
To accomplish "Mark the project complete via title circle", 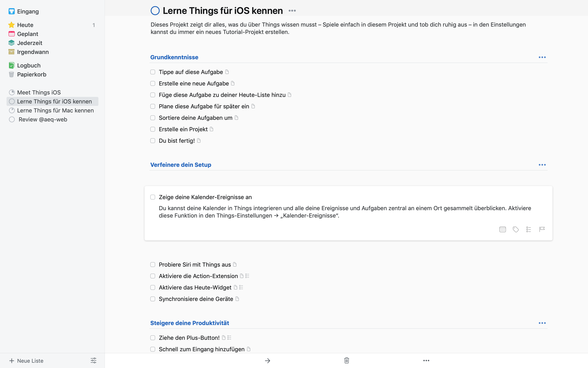I will 155,11.
